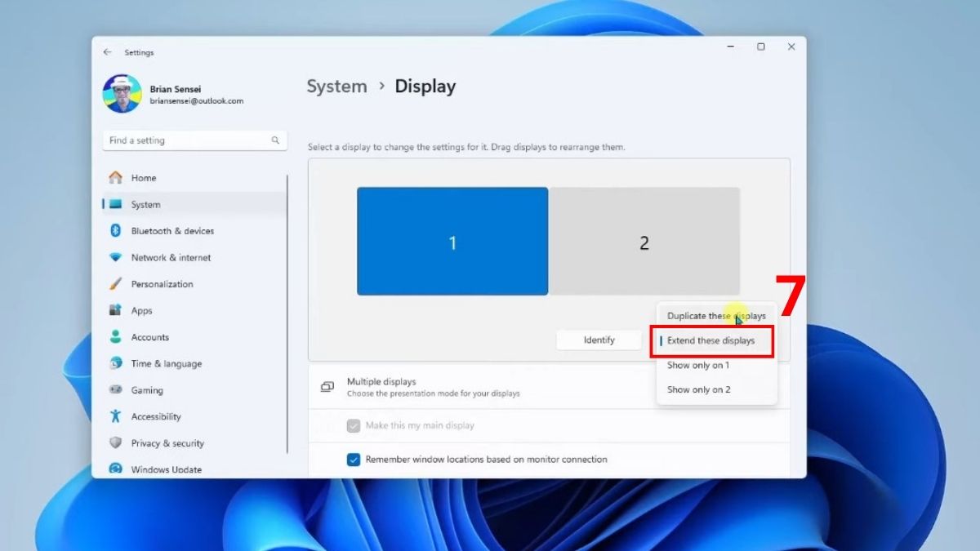Screen dimensions: 980x551
Task: Open Accessibility settings label
Action: coord(156,416)
